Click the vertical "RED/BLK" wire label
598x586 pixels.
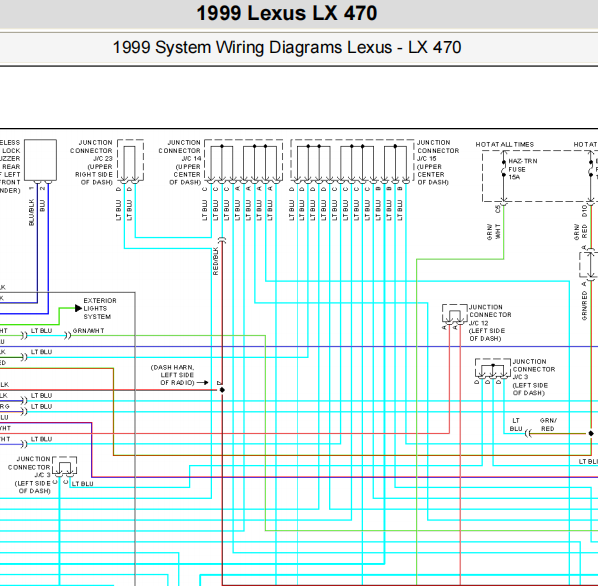[215, 261]
